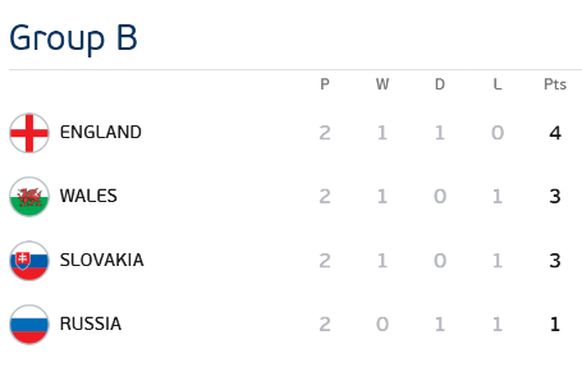
Task: Click the Group B heading
Action: [x=73, y=39]
